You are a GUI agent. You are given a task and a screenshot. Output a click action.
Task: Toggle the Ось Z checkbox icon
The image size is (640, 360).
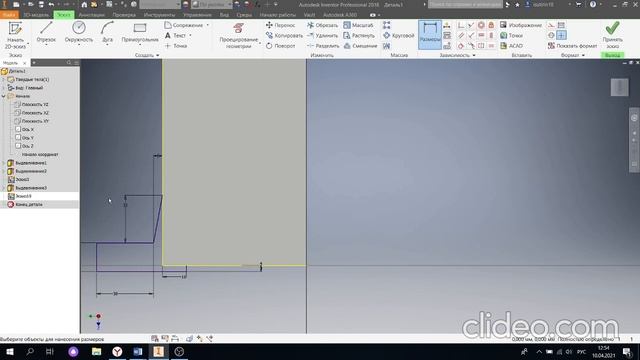pos(18,146)
